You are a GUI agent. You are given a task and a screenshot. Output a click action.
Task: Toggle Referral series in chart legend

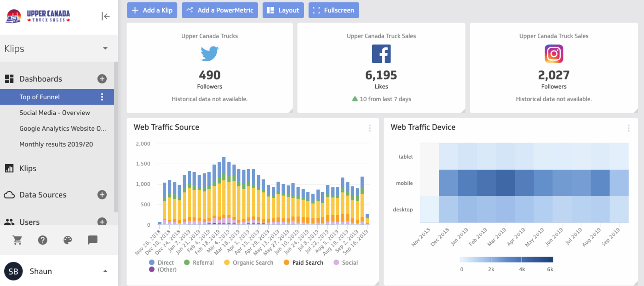click(x=199, y=263)
